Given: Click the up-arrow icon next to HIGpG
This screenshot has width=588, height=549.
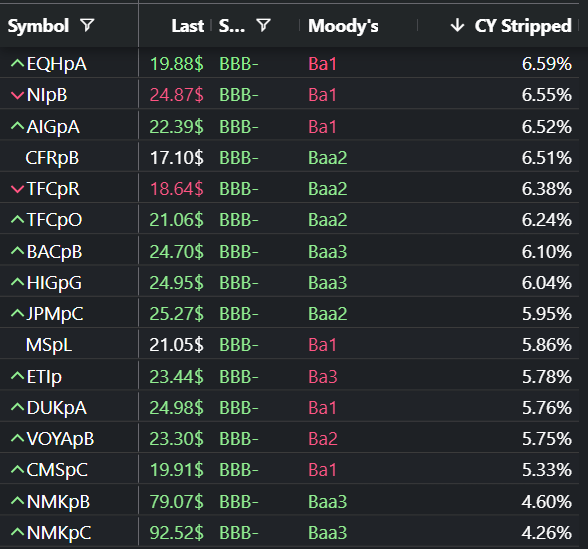Looking at the screenshot, I should pyautogui.click(x=17, y=282).
